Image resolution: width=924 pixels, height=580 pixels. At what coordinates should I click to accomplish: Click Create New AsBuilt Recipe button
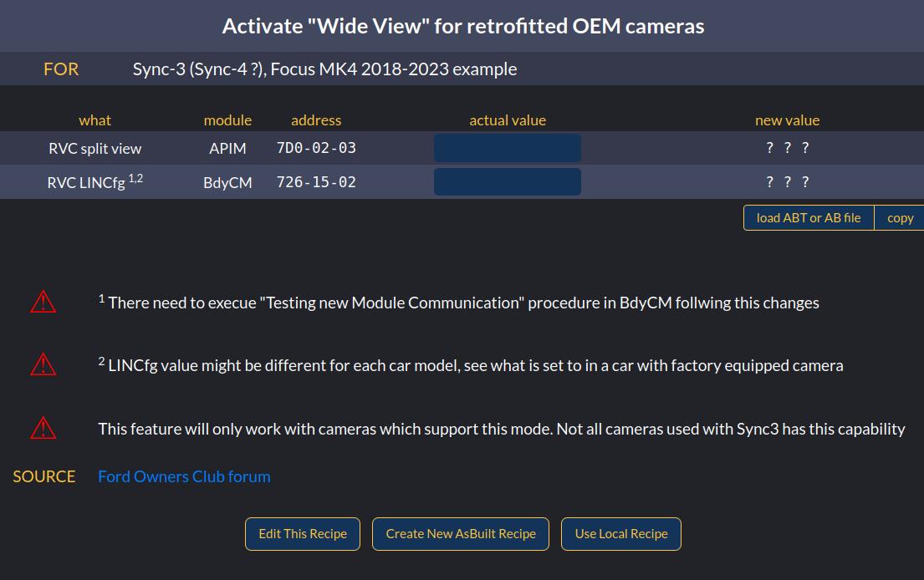pos(461,534)
